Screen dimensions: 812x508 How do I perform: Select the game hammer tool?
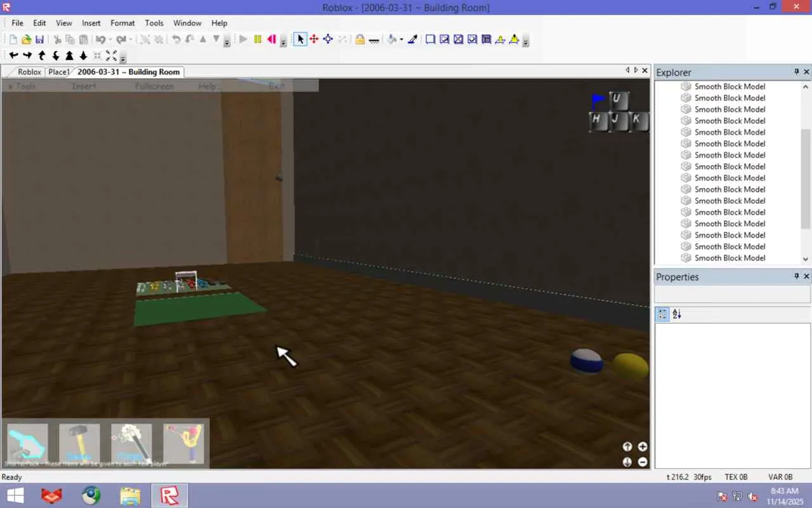[79, 444]
